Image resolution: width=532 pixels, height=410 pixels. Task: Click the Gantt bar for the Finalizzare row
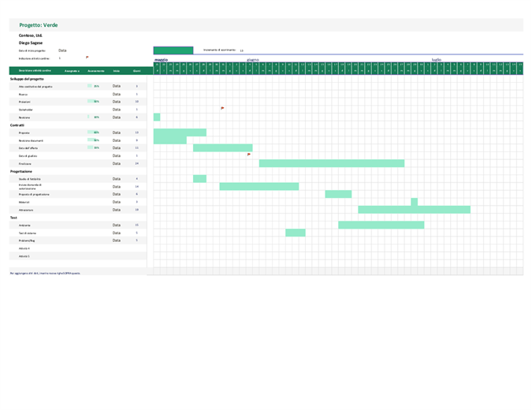point(332,163)
